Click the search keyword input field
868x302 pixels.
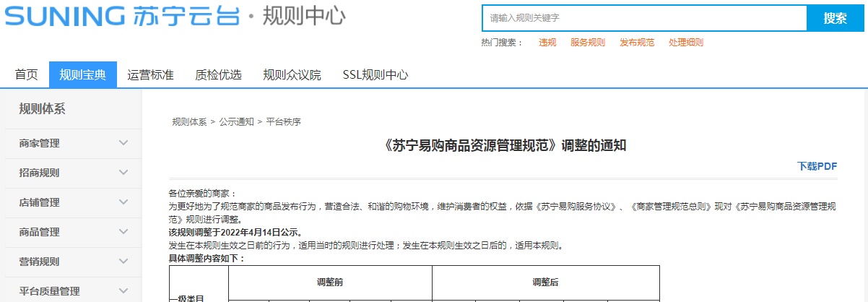click(x=643, y=18)
